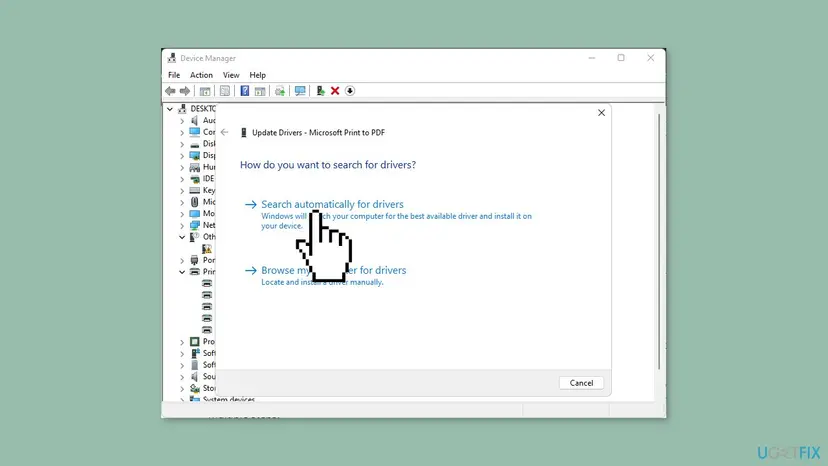Image resolution: width=828 pixels, height=466 pixels.
Task: Expand the Processors chevron
Action: 182,342
